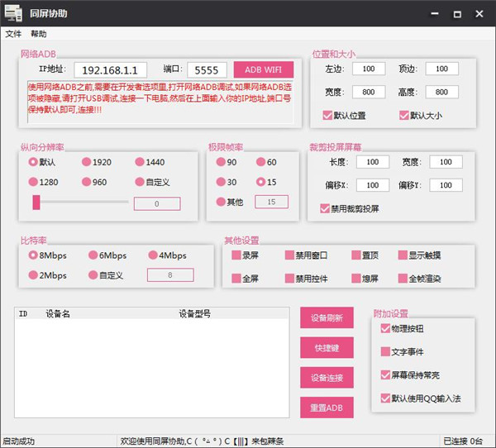Click the 设备连接 button

pos(327,378)
